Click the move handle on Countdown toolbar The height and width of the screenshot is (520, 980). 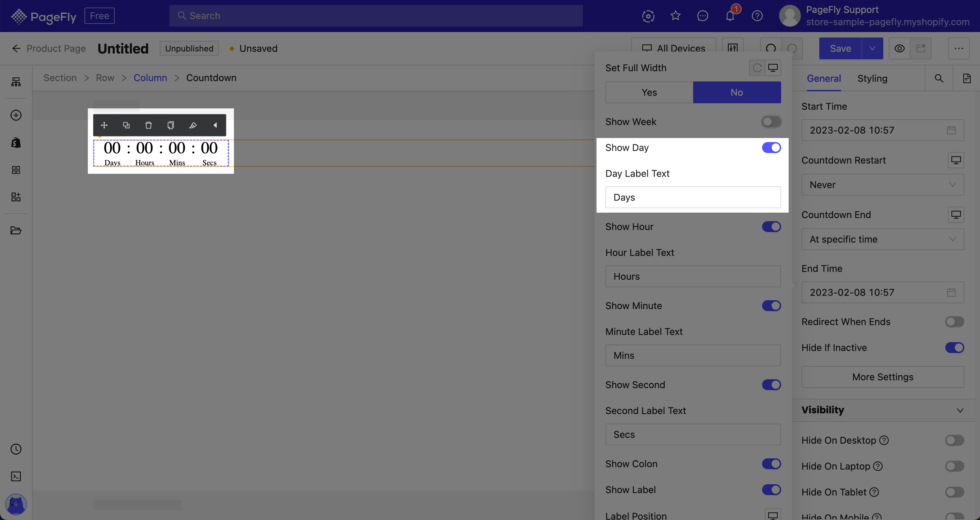pos(104,125)
